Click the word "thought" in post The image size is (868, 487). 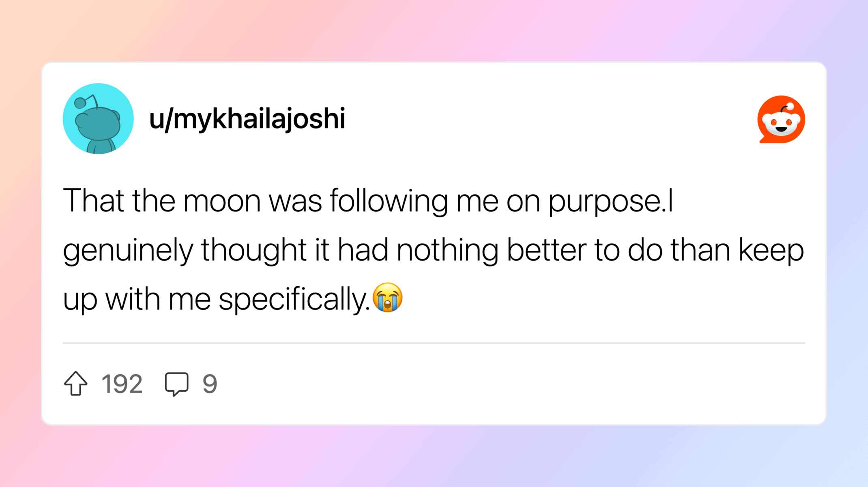point(254,250)
